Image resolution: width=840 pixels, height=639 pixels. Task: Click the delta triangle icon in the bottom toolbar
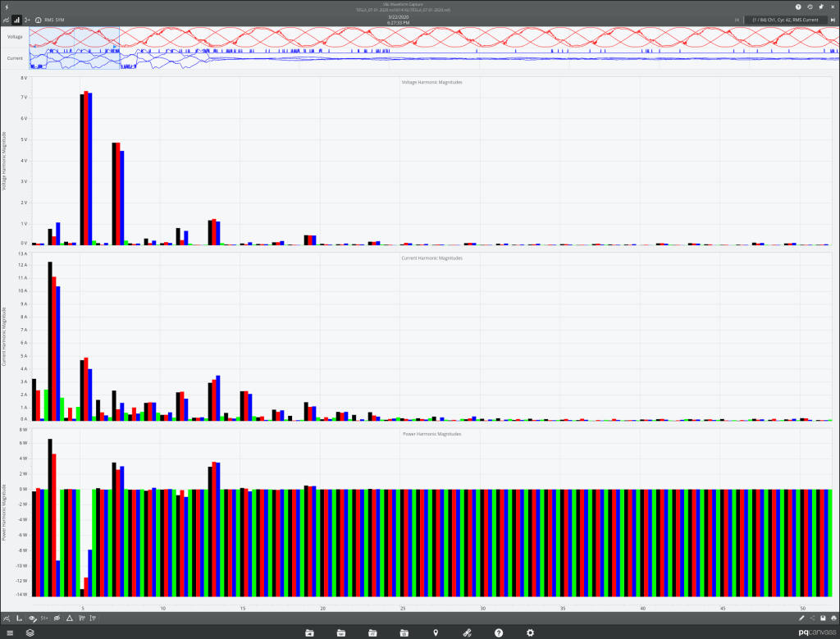tap(70, 618)
